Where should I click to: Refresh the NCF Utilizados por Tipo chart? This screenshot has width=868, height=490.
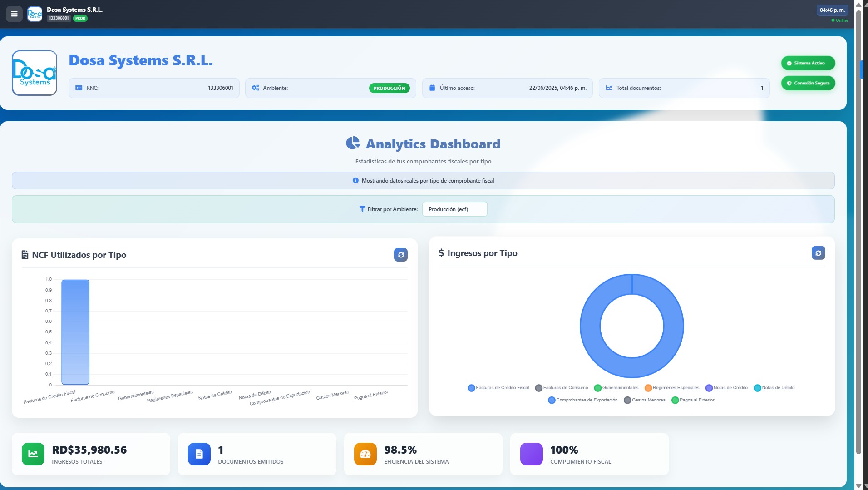(400, 255)
